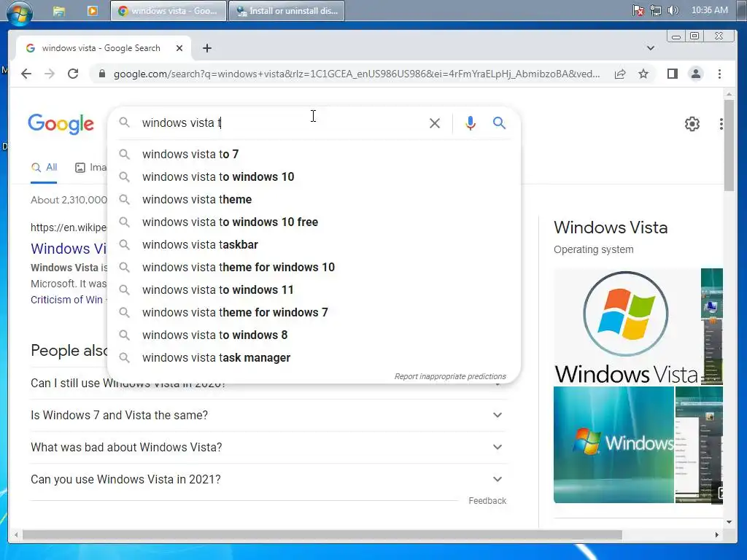Choose suggestion 'windows vista to windows 10'

tap(314, 176)
